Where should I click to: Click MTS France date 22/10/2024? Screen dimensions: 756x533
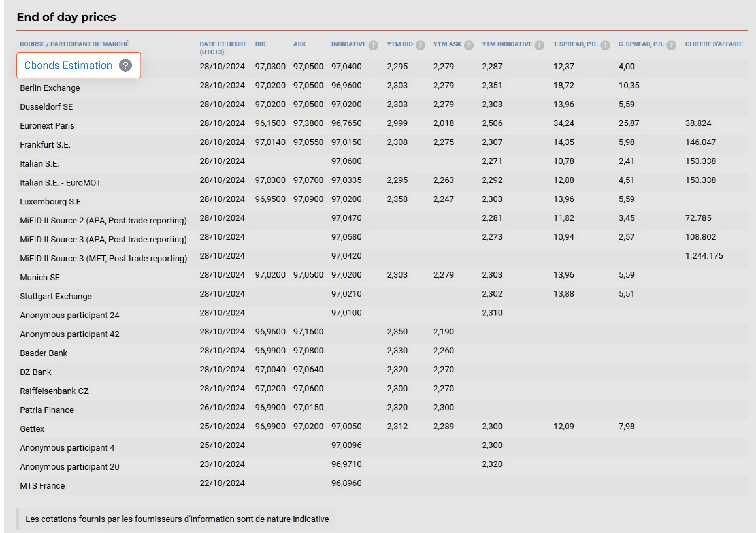point(222,483)
